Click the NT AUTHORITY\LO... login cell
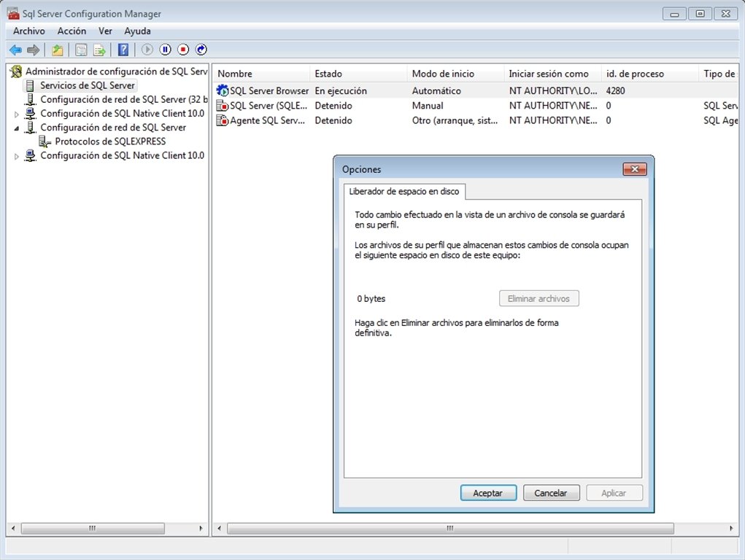745x560 pixels. 553,90
